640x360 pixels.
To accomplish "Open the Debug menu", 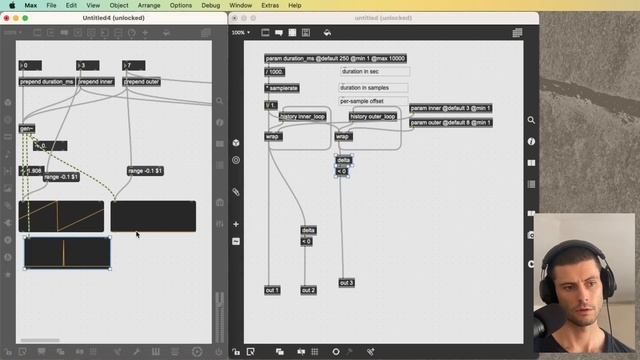I will pyautogui.click(x=211, y=5).
